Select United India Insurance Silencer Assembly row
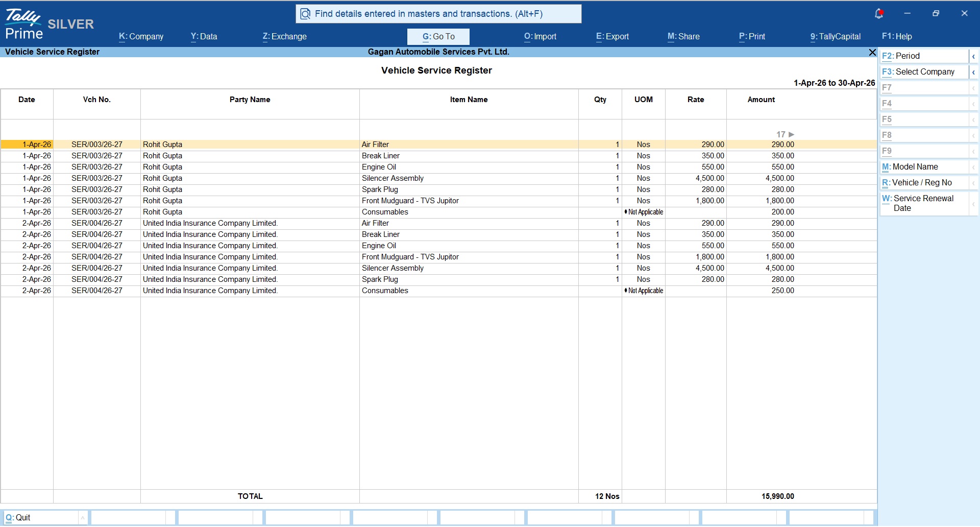Viewport: 980px width, 527px height. [x=438, y=268]
